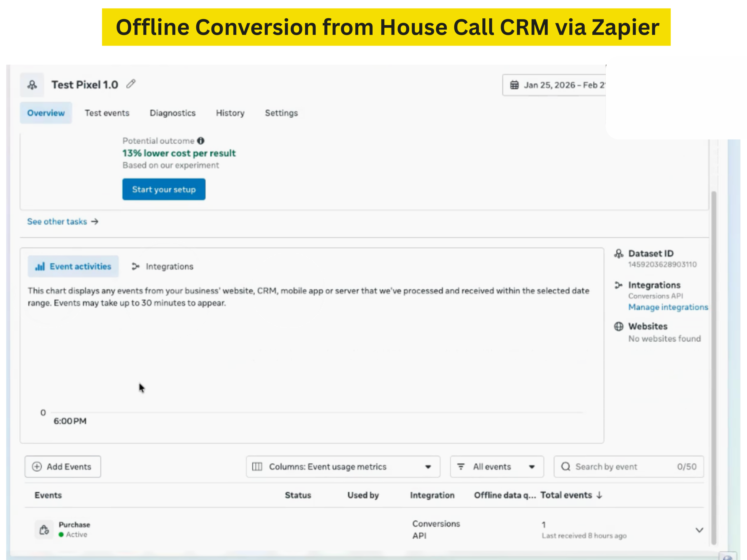Viewport: 747px width, 560px height.
Task: Switch to the Test events tab
Action: tap(107, 113)
